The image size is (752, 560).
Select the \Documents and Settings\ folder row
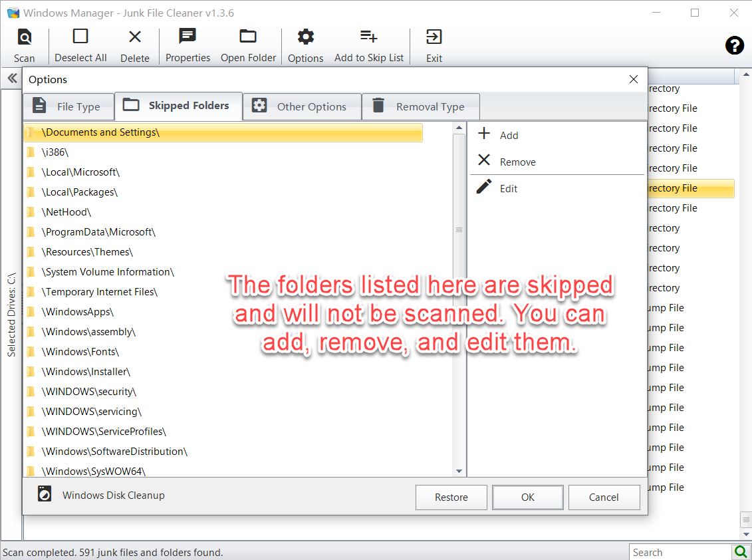click(223, 132)
